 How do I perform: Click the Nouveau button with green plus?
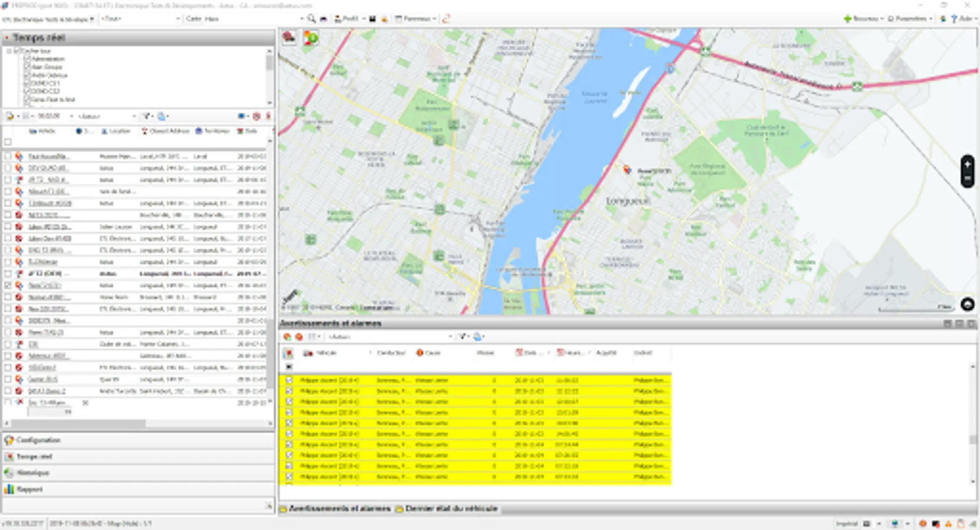861,19
